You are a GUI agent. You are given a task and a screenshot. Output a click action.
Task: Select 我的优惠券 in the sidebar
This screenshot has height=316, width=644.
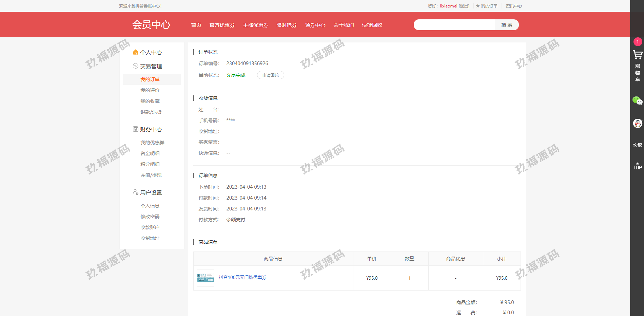point(152,143)
